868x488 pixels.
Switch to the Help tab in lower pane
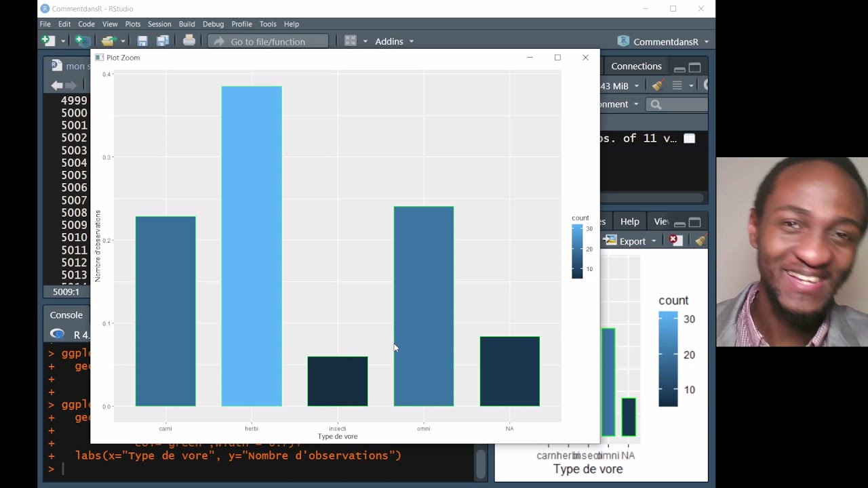click(x=629, y=222)
